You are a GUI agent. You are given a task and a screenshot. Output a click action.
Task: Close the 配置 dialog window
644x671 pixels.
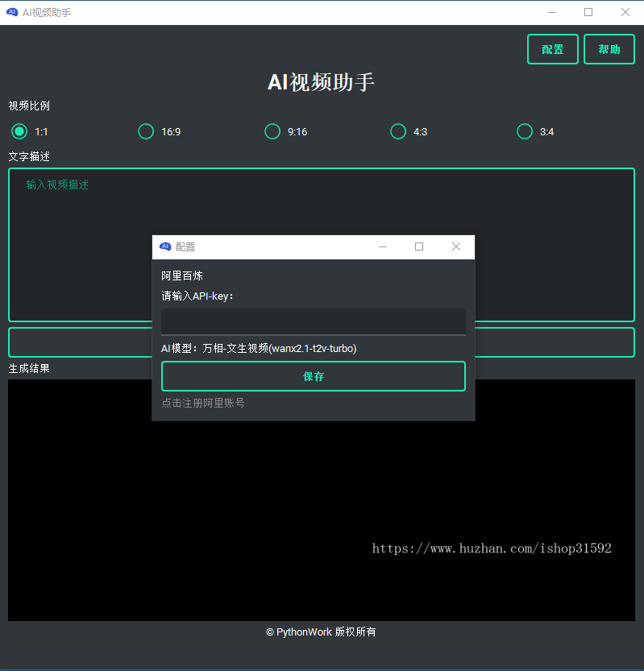456,246
